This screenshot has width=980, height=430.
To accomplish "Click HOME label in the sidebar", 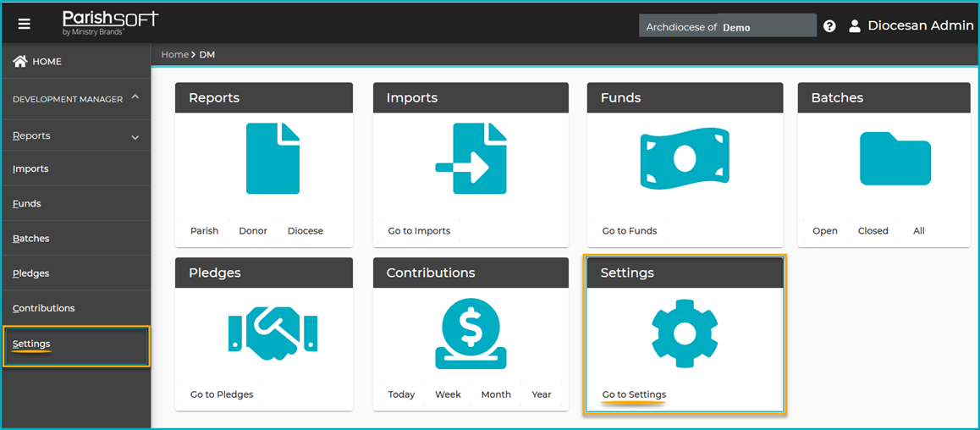I will click(x=47, y=62).
